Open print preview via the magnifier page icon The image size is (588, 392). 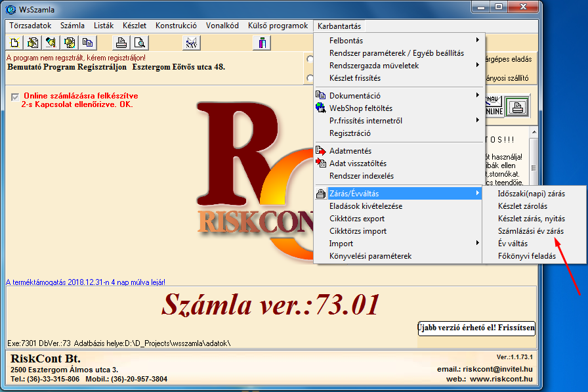[139, 41]
